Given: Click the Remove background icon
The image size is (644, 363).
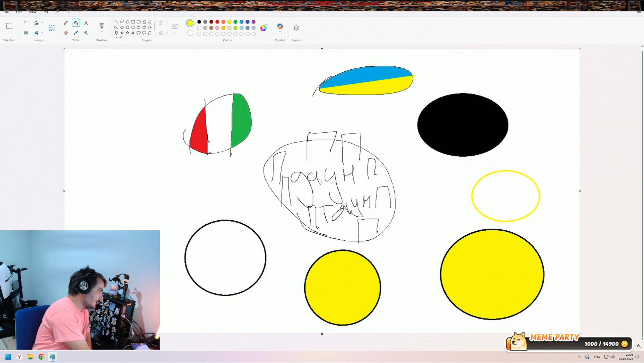Looking at the screenshot, I should [x=26, y=33].
